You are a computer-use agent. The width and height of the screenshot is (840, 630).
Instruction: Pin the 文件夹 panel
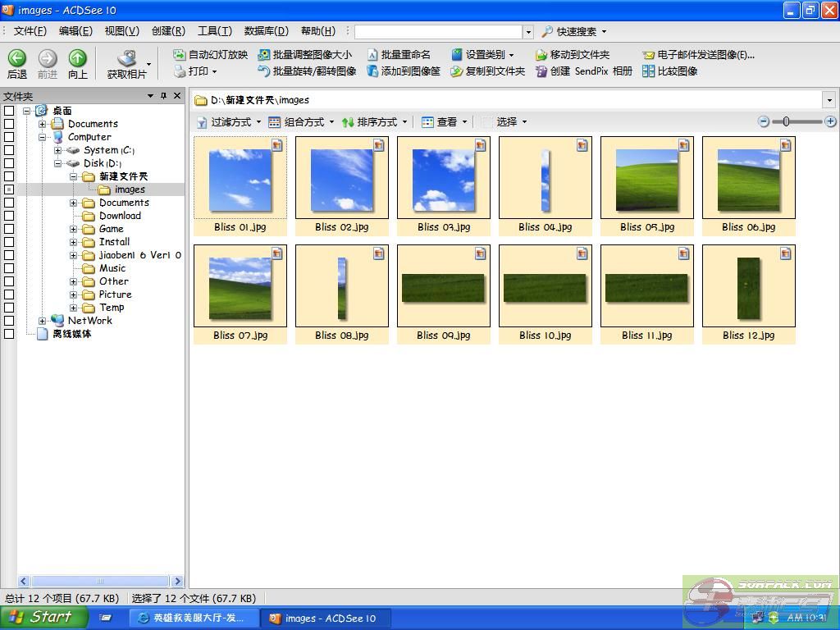coord(163,96)
